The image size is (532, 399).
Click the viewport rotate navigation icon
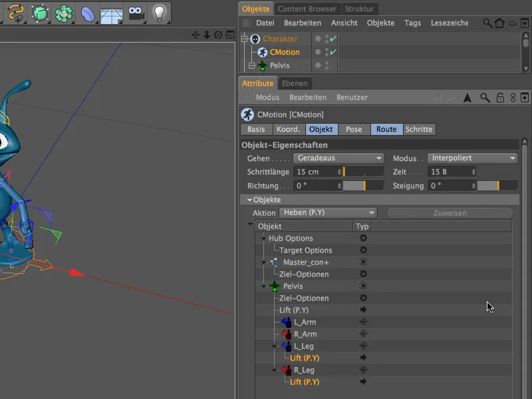tap(218, 35)
